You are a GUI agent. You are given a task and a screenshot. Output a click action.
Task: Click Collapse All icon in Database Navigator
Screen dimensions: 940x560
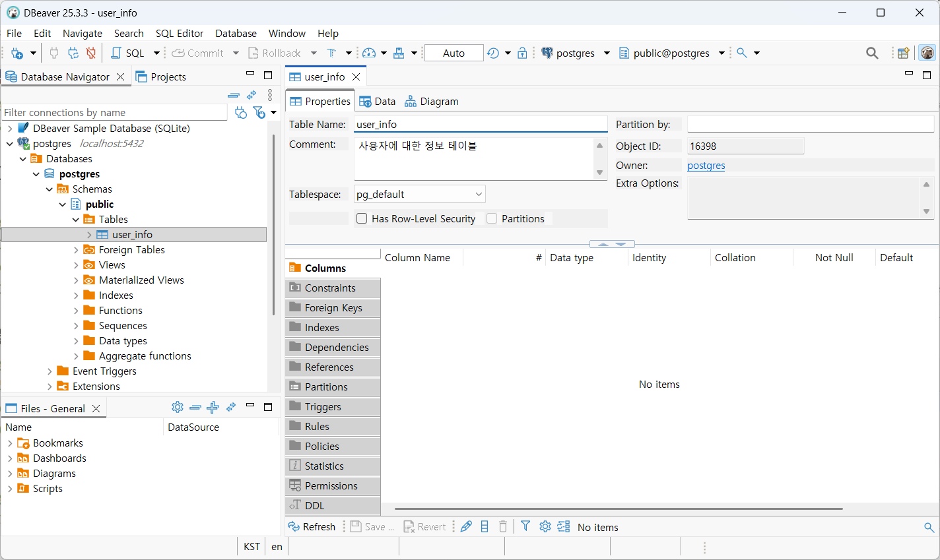(234, 95)
